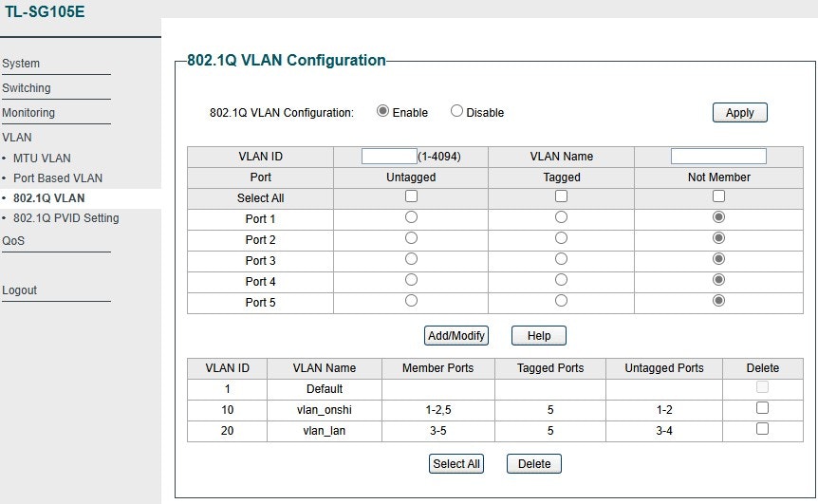Check Select All Not Member checkbox
The image size is (818, 504).
(x=719, y=196)
